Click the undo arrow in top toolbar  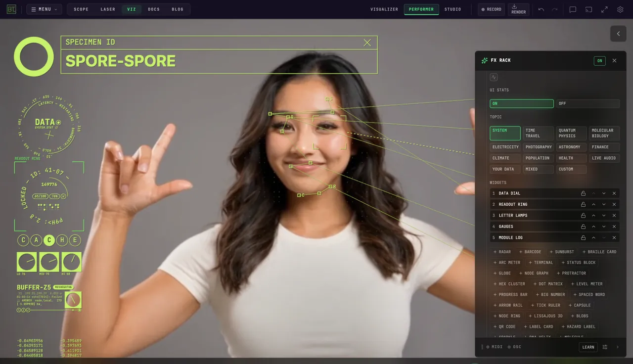pyautogui.click(x=541, y=9)
